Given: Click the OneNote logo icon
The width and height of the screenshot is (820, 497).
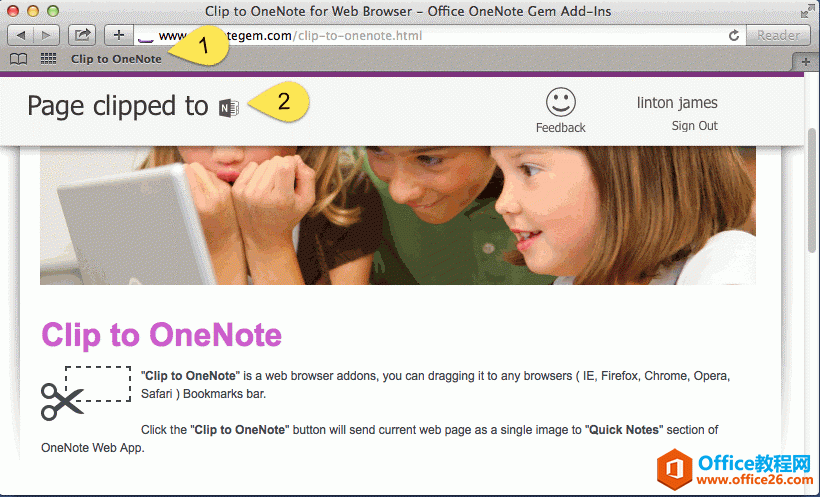Looking at the screenshot, I should pyautogui.click(x=229, y=108).
